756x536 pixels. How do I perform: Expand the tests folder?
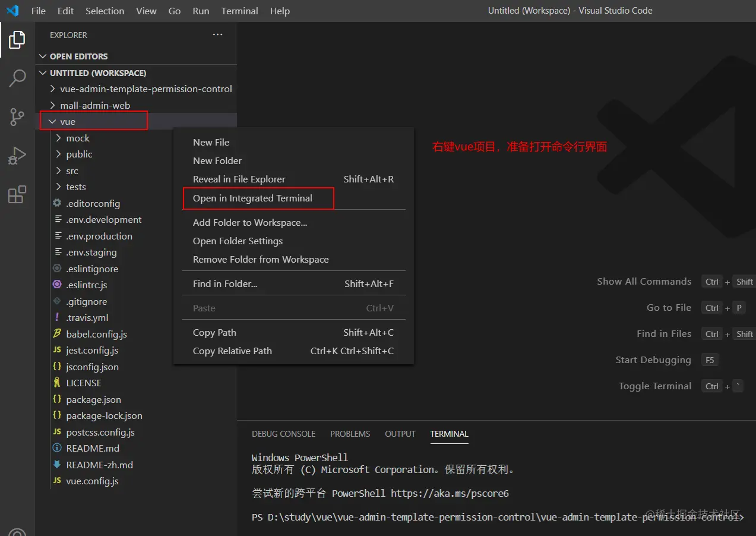click(136, 187)
